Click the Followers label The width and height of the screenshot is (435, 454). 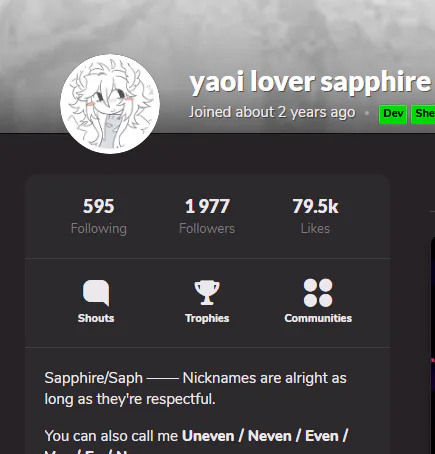207,229
